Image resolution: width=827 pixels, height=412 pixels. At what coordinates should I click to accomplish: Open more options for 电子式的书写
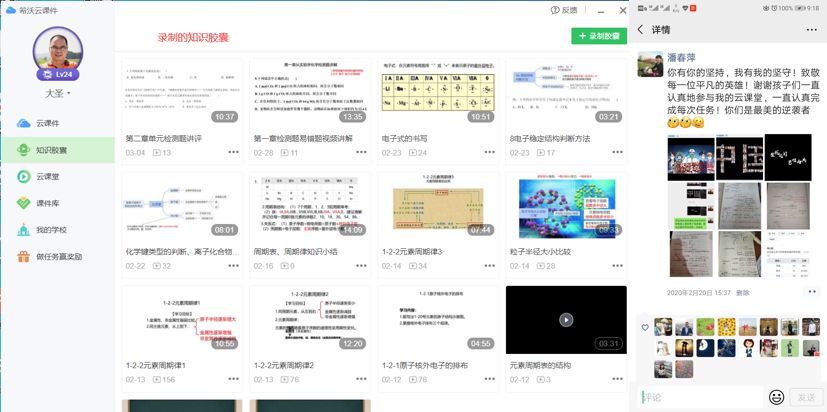click(x=490, y=153)
